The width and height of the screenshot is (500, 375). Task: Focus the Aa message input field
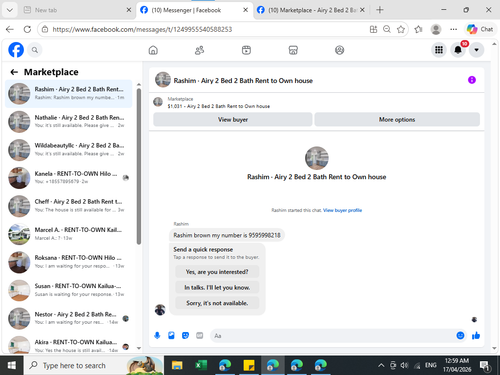[333, 336]
